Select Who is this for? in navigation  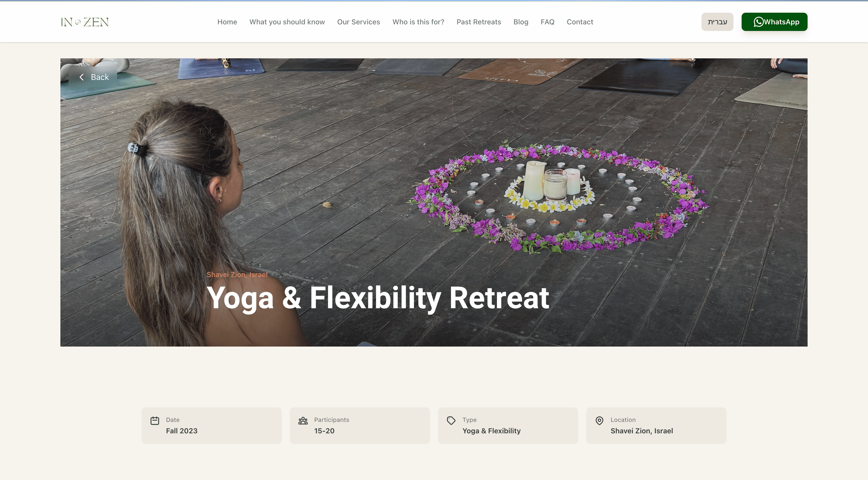pos(418,22)
